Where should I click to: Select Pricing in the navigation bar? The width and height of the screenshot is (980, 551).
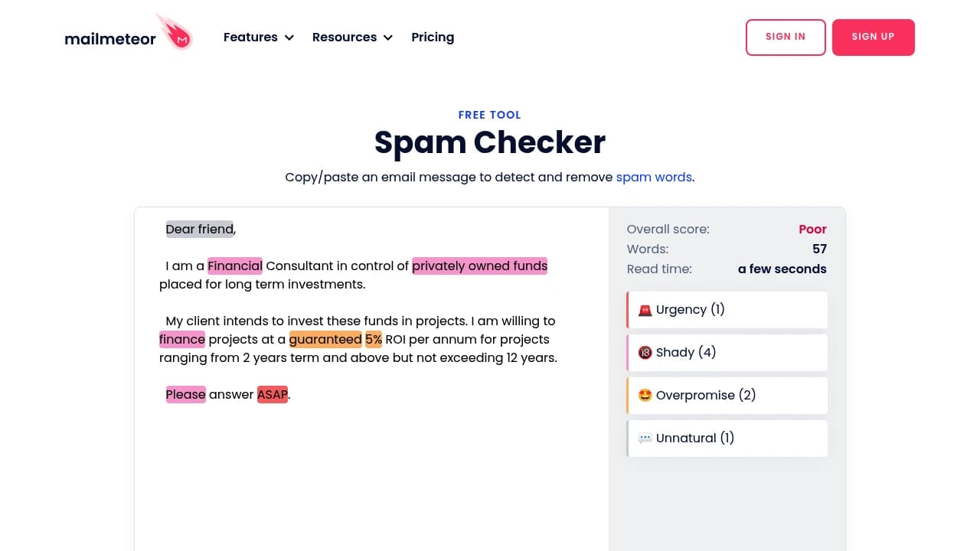pyautogui.click(x=433, y=37)
